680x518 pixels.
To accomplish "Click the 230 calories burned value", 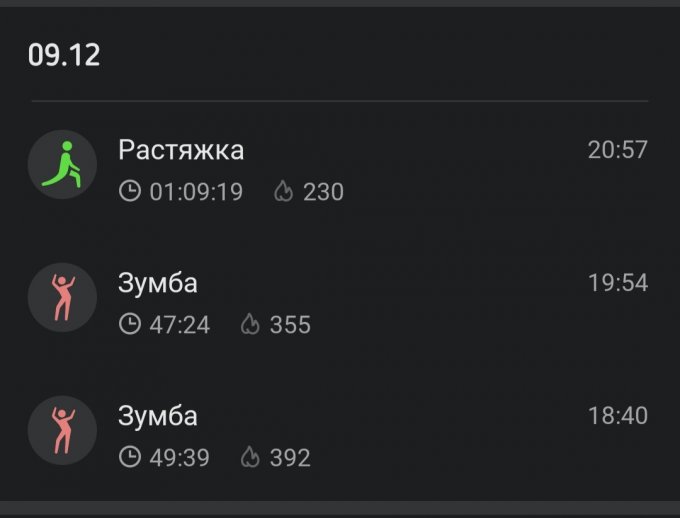I will coord(323,191).
